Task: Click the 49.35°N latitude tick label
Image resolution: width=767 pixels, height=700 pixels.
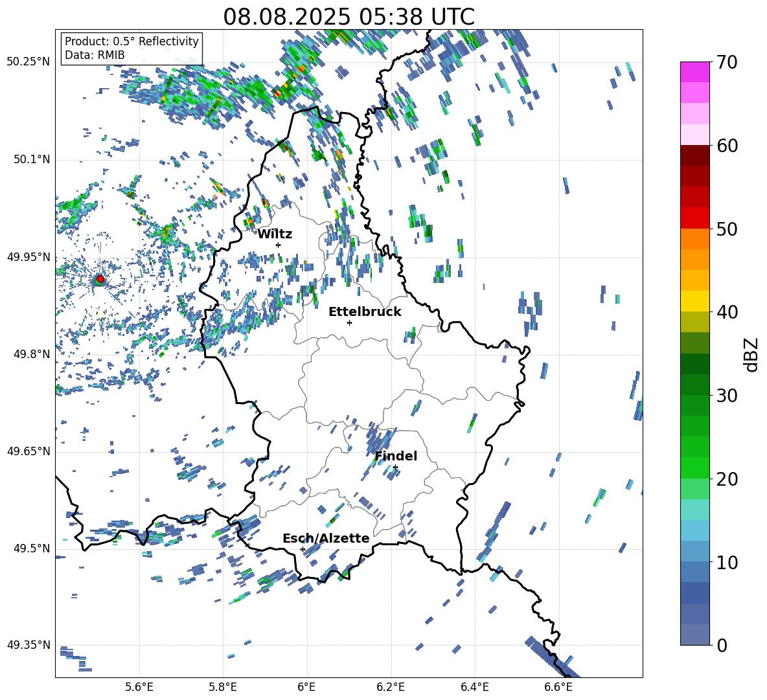Action: pyautogui.click(x=29, y=645)
